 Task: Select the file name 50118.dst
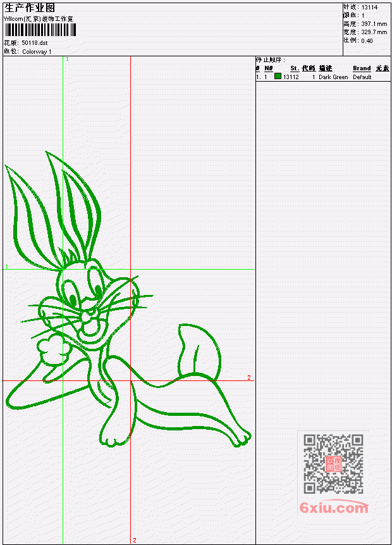click(x=35, y=43)
